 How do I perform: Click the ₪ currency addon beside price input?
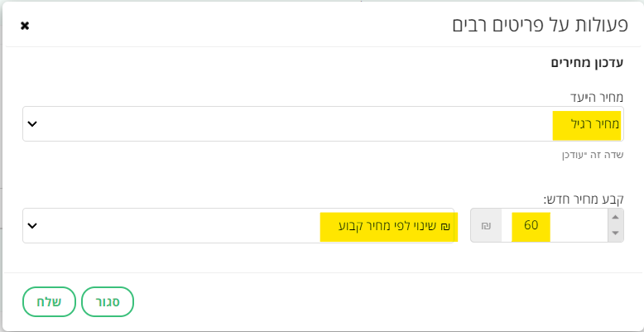[x=486, y=225]
